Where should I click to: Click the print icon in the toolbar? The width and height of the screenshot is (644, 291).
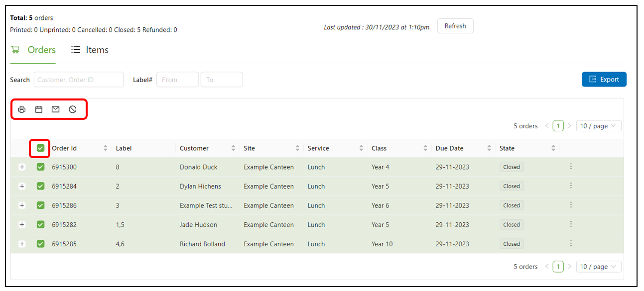[x=22, y=109]
